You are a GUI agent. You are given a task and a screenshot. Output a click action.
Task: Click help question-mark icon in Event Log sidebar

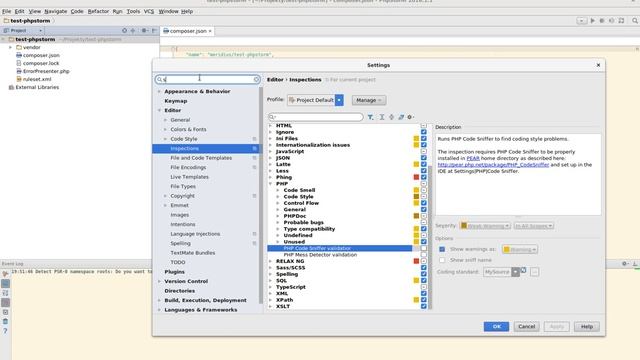click(5, 331)
